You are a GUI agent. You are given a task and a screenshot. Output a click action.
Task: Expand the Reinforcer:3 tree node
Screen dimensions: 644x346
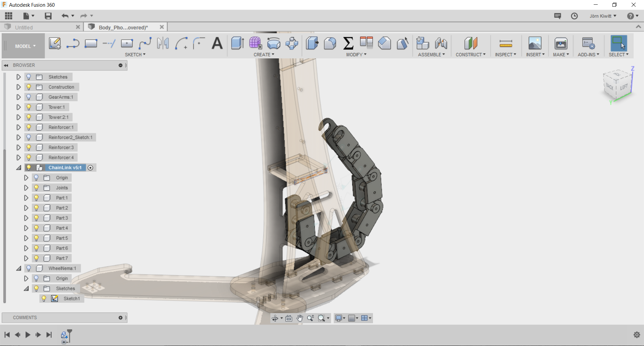coord(18,147)
